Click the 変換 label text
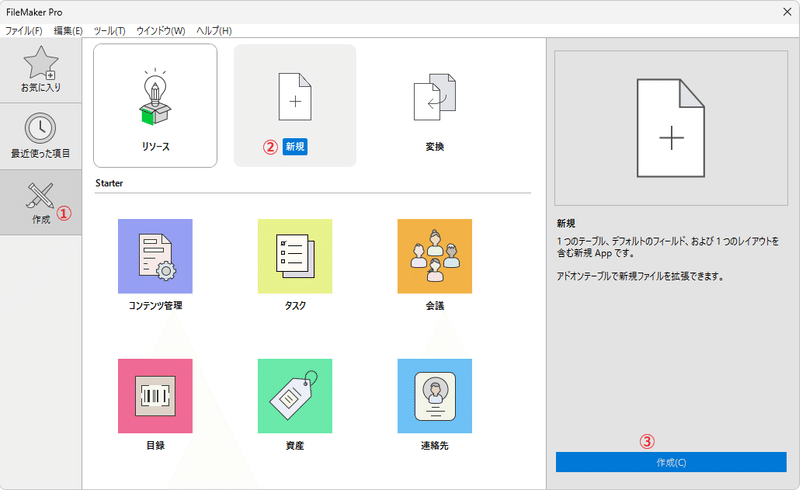 [435, 146]
